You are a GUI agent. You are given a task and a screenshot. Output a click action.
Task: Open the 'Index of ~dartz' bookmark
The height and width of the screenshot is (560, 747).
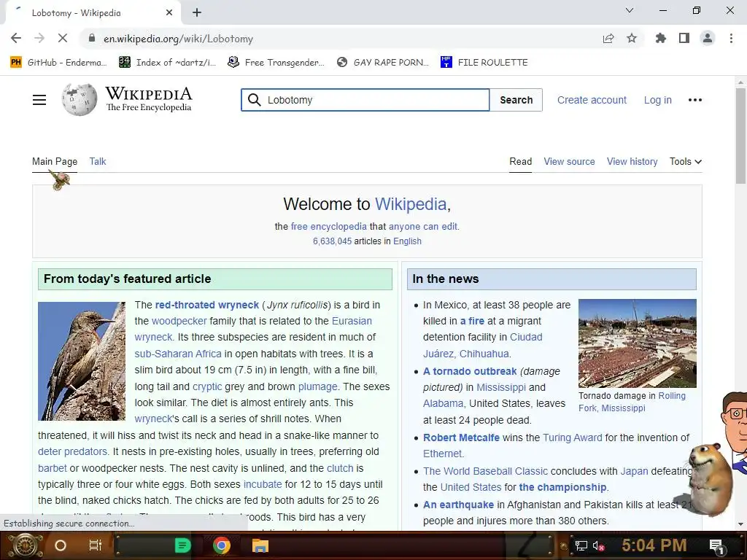coord(168,63)
